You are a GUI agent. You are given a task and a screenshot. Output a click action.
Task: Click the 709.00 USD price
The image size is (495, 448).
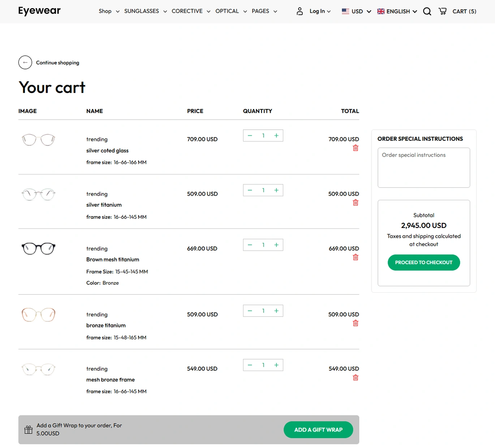(202, 139)
